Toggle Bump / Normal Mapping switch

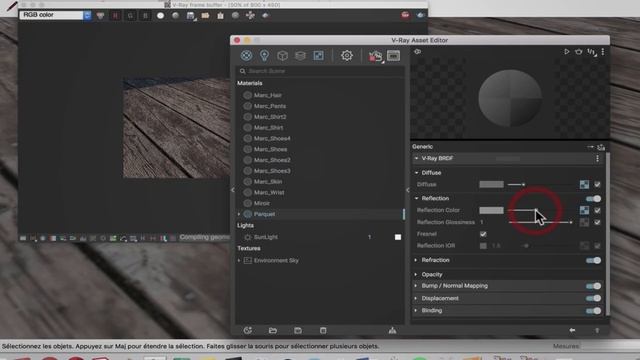click(593, 286)
